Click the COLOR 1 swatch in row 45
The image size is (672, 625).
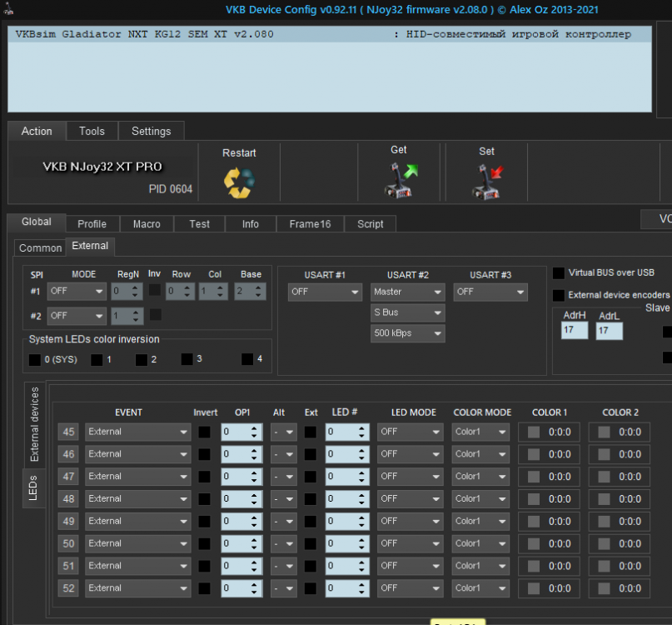coord(534,432)
